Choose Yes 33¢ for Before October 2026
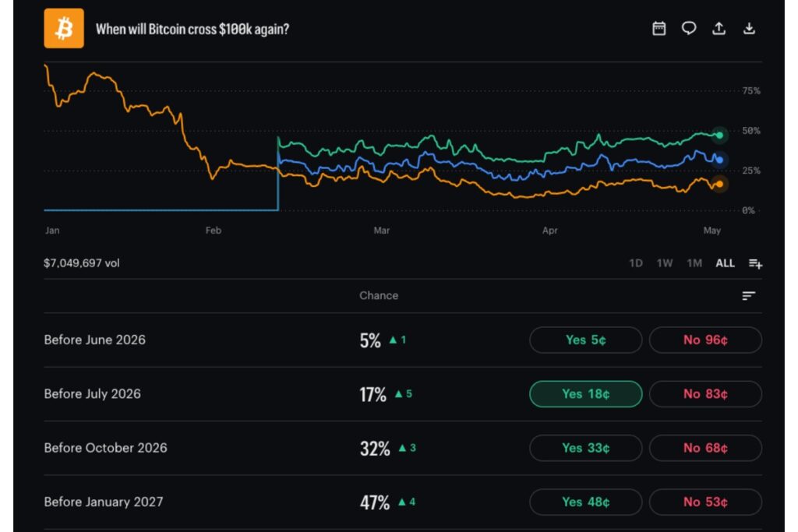Screen dimensions: 798x532 click(586, 448)
